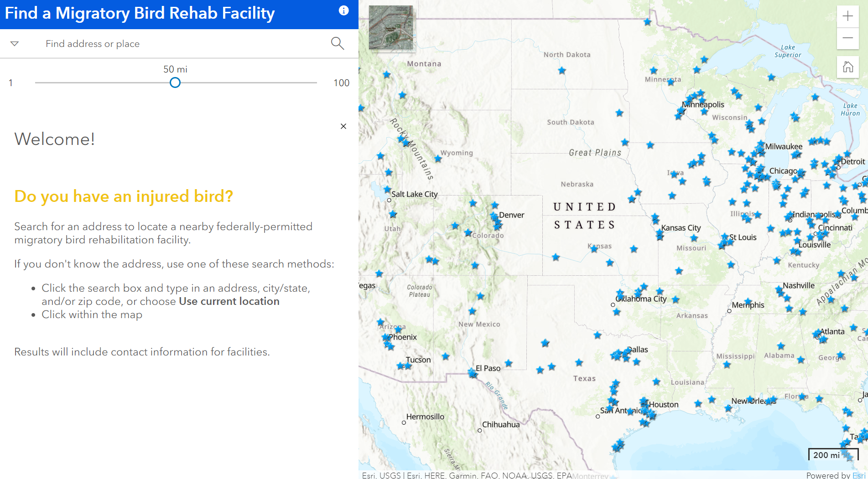Zoom out using the minus button
The image size is (868, 479).
tap(847, 38)
